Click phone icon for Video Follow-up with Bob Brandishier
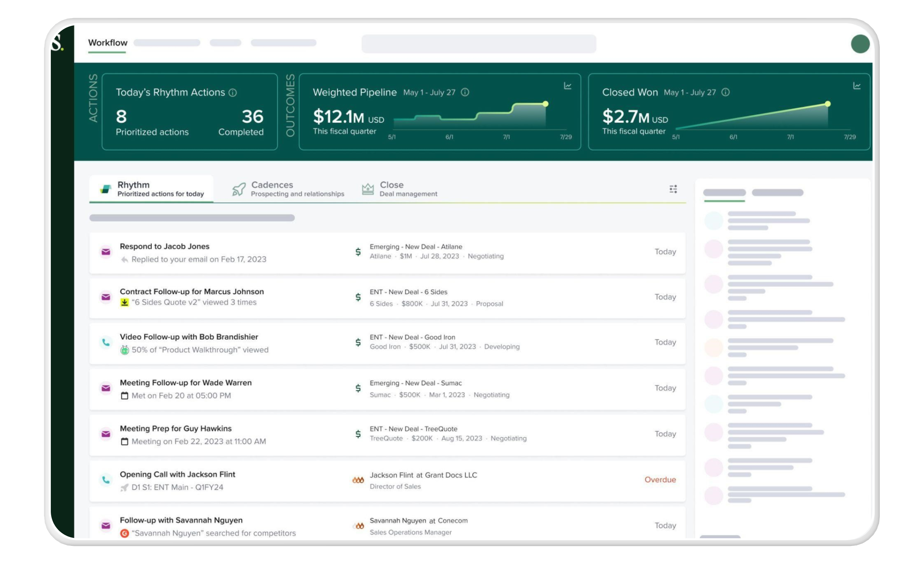The height and width of the screenshot is (564, 924). click(x=106, y=342)
